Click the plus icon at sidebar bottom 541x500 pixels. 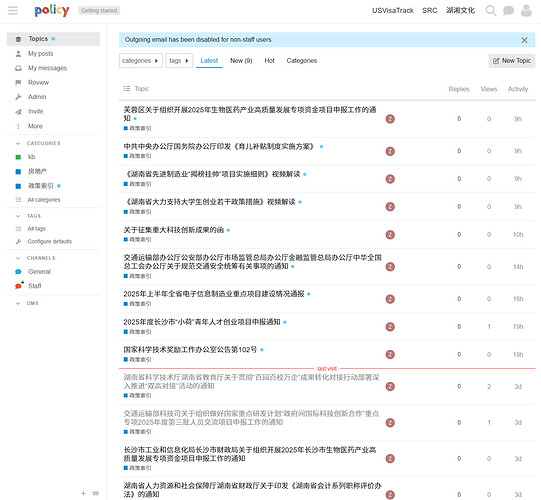tap(83, 493)
